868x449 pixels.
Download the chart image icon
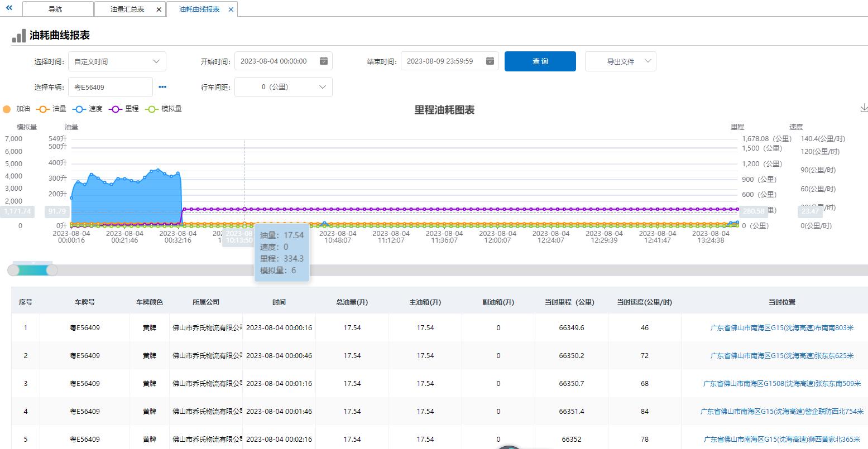coord(864,108)
